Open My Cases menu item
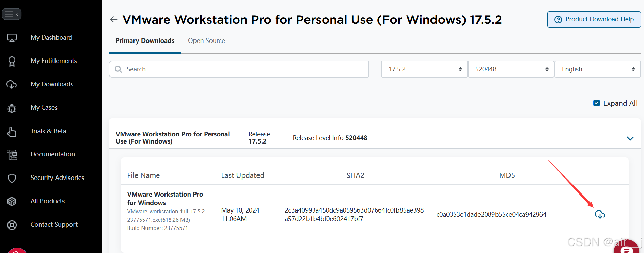 click(44, 108)
